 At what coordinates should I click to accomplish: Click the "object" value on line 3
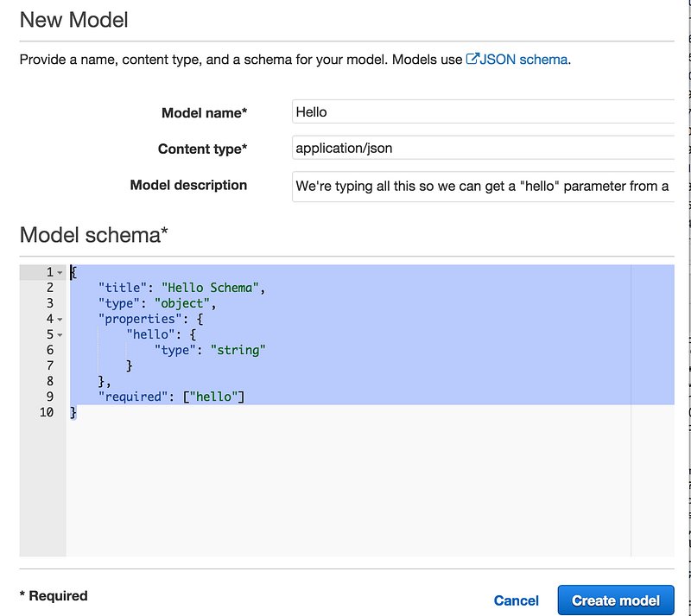pos(182,303)
